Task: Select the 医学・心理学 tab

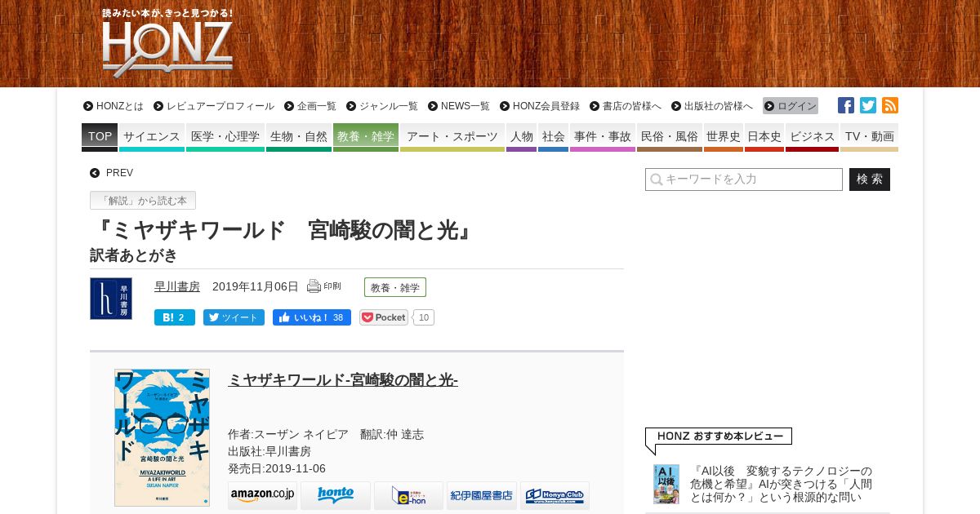Action: click(225, 137)
